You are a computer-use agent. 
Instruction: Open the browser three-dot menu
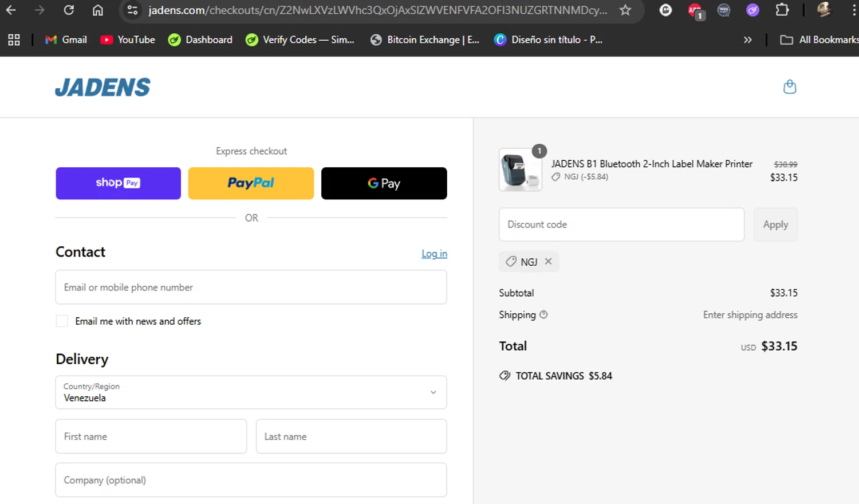[x=854, y=10]
